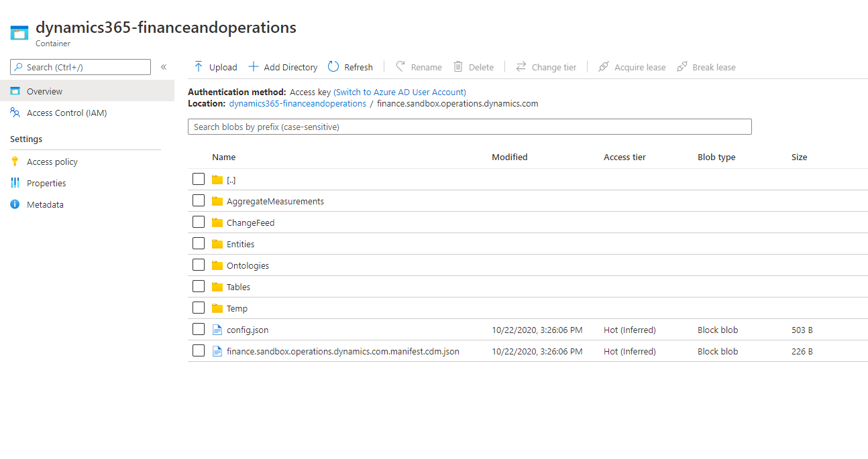
Task: Refresh the blob list
Action: 333,66
